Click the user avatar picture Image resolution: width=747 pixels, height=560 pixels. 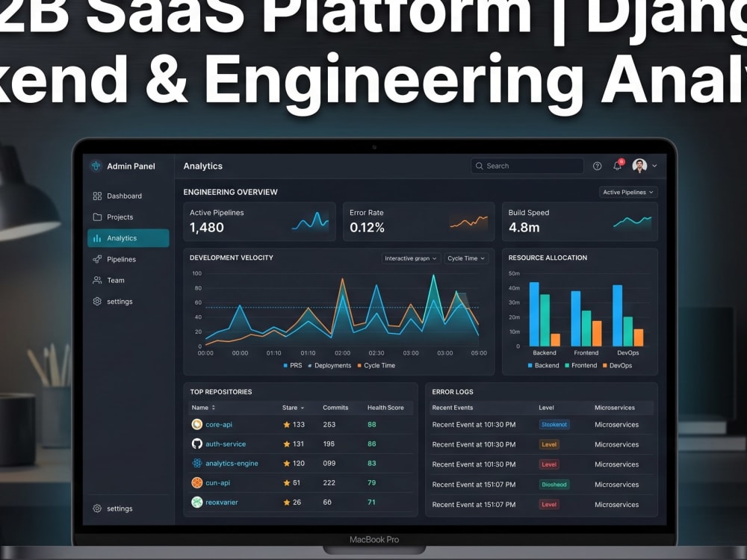point(639,166)
